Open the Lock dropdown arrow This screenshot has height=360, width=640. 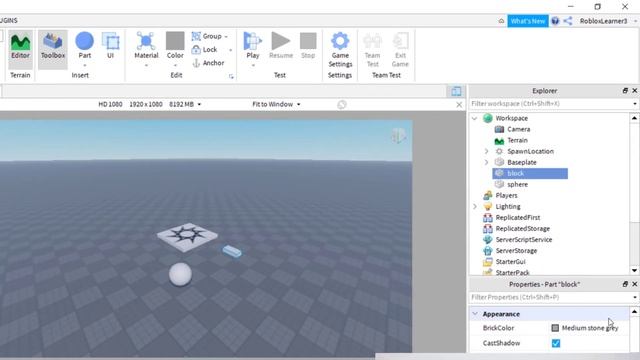coord(231,50)
